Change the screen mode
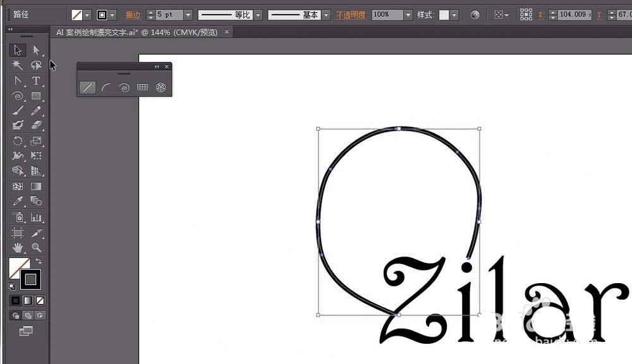 point(26,331)
